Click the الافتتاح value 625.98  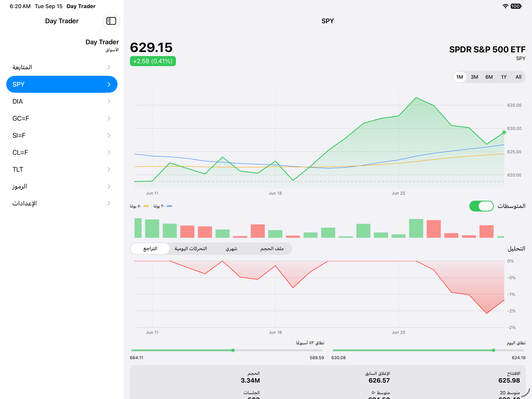coord(509,380)
